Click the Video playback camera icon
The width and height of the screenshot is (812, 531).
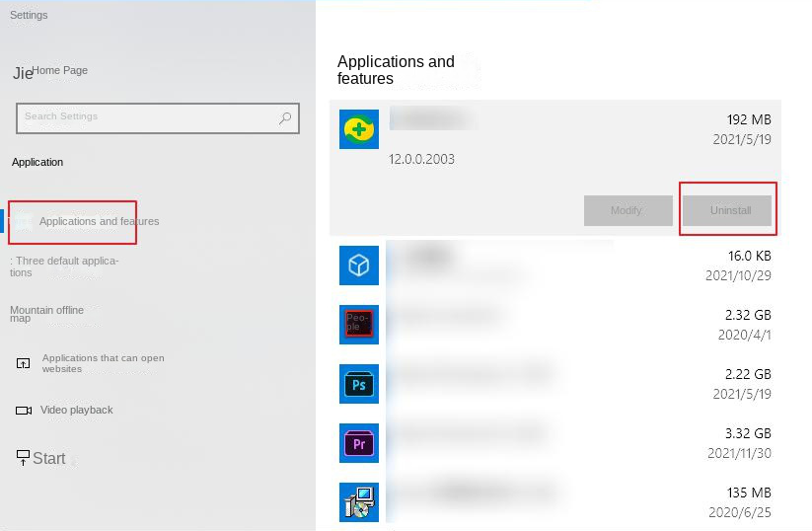coord(24,411)
